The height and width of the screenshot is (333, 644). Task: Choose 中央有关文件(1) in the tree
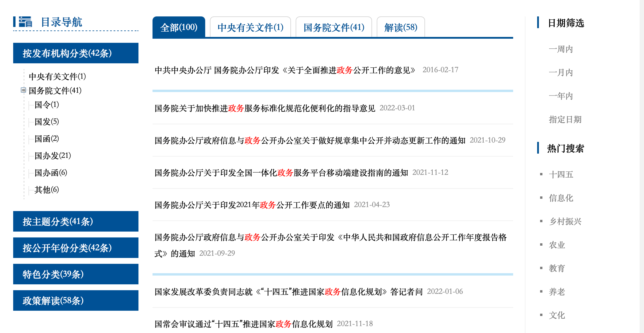(x=57, y=77)
